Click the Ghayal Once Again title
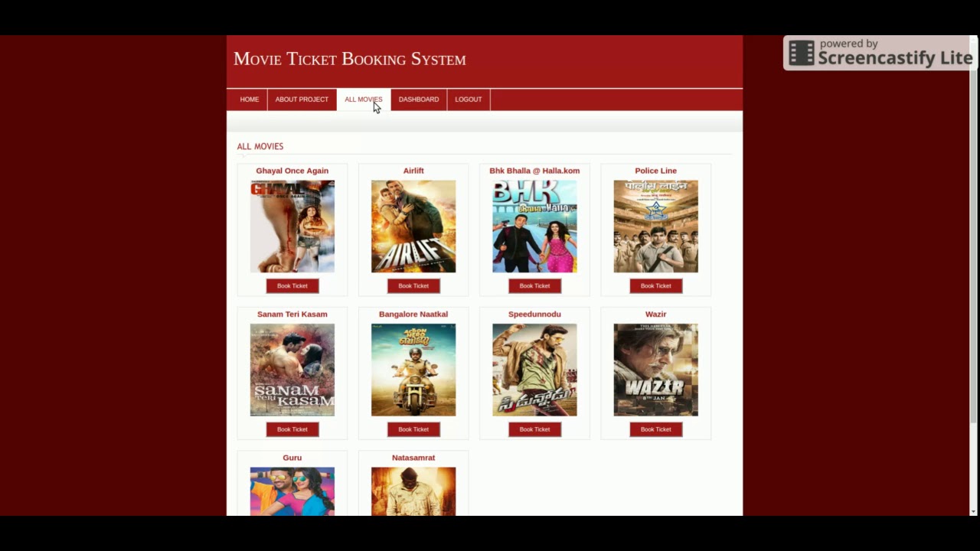 tap(292, 171)
